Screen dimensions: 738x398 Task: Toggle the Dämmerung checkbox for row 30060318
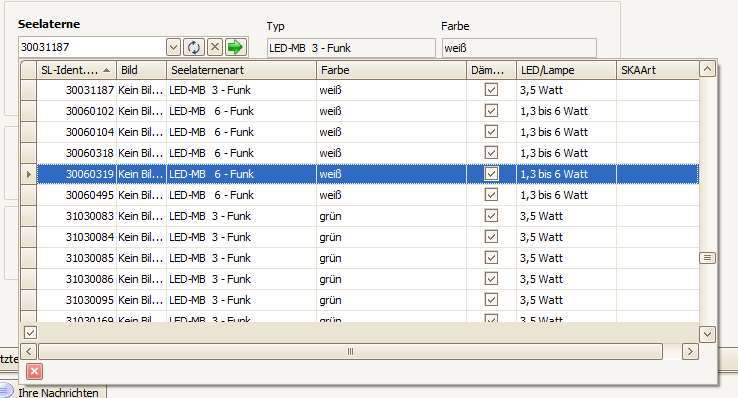pos(491,152)
